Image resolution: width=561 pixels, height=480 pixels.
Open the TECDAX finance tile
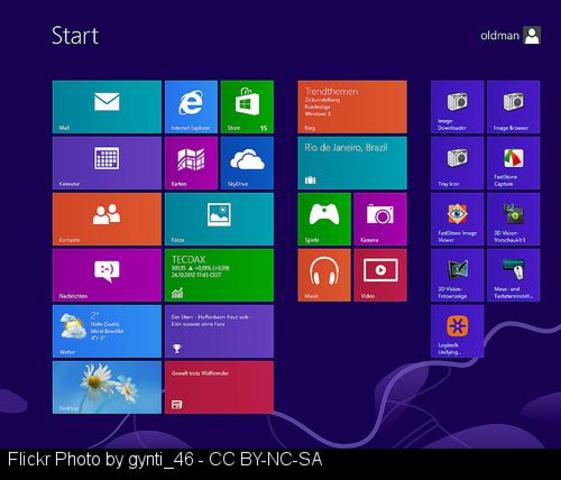point(219,275)
